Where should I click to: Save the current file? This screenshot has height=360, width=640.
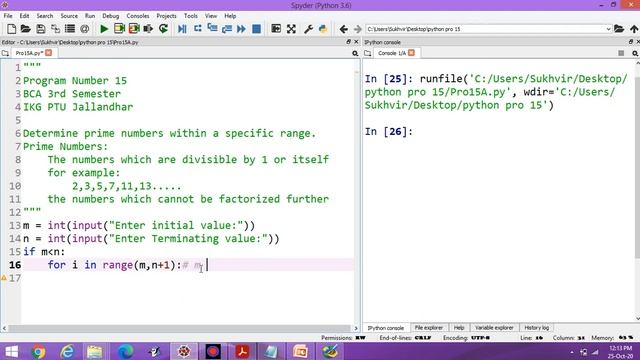tap(40, 29)
